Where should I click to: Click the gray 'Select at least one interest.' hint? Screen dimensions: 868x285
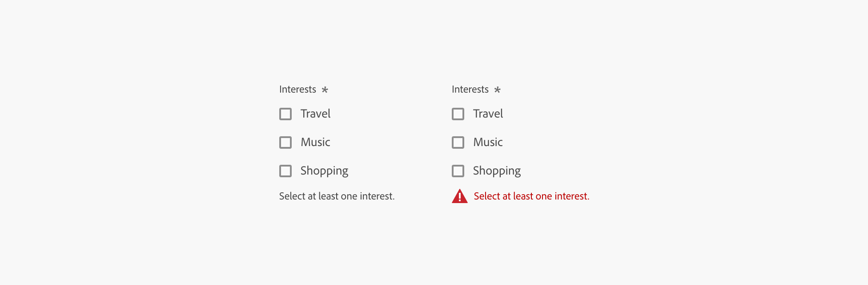337,196
